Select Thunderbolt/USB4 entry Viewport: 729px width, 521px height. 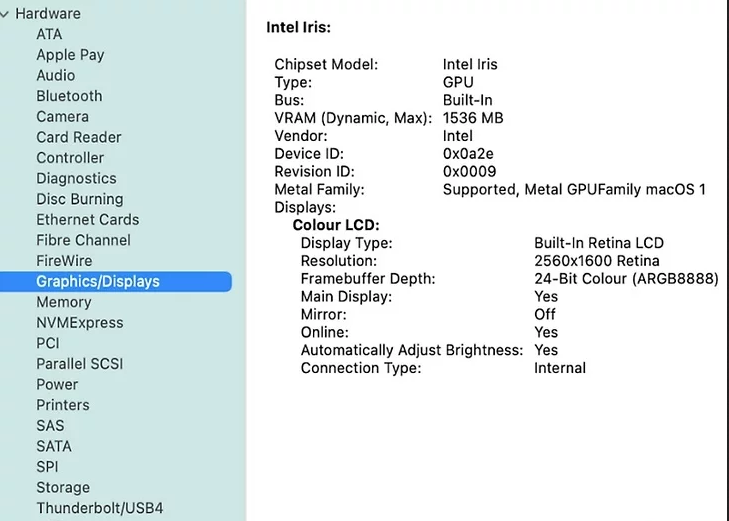pos(99,508)
